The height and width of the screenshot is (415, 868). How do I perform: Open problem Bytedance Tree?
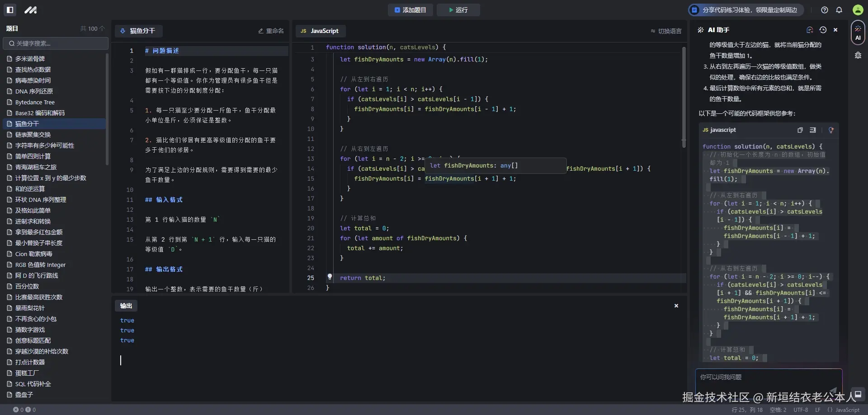click(54, 102)
